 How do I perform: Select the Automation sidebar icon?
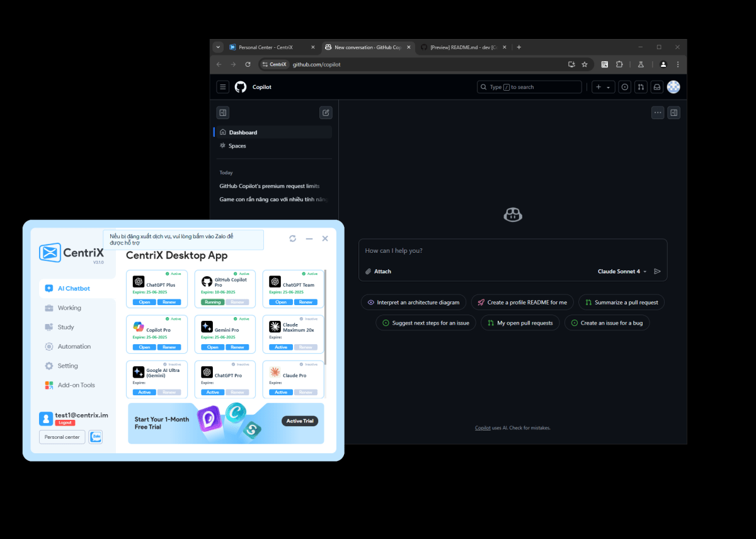point(48,346)
